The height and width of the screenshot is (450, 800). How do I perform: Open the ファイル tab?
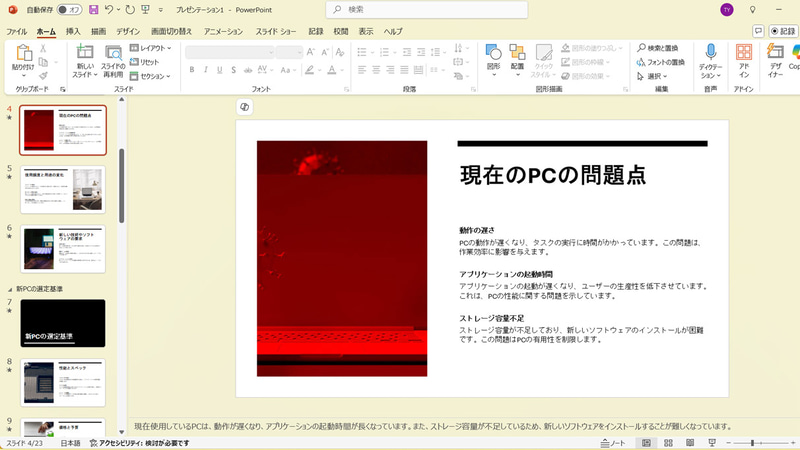[16, 32]
